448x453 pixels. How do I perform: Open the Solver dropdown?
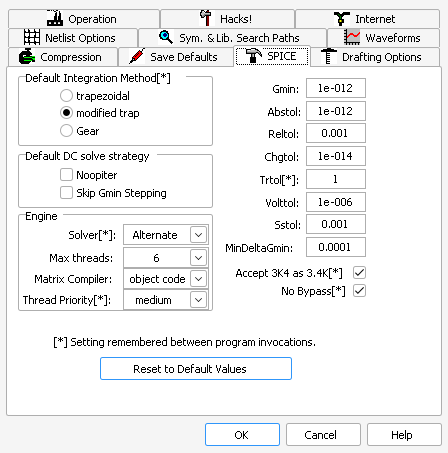[166, 235]
